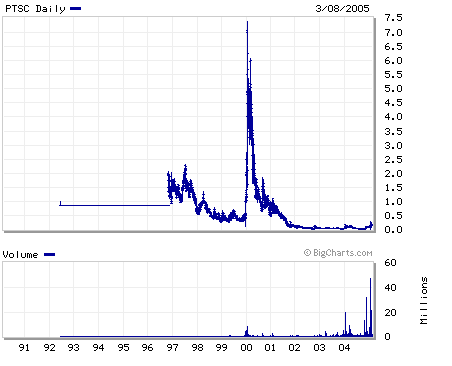452x366 pixels.
Task: Click the 2.5 price axis label
Action: click(393, 160)
